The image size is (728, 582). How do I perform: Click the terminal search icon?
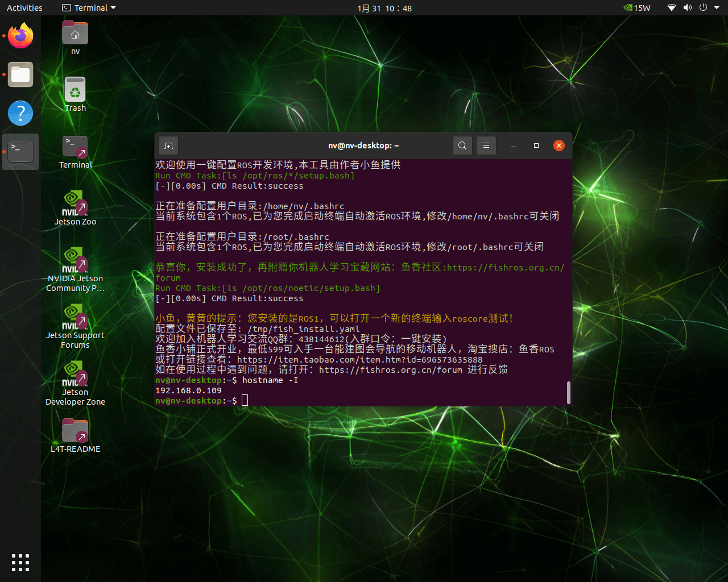[462, 145]
